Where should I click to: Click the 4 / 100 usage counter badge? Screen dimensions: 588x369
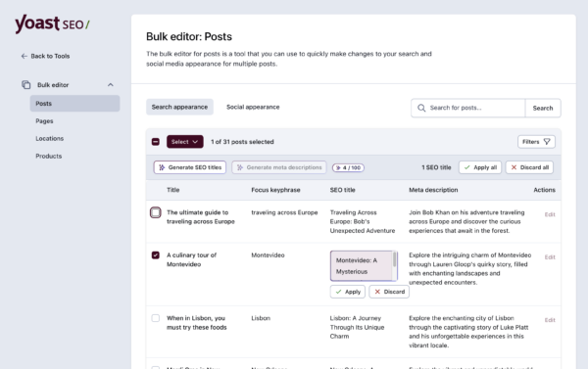(348, 167)
